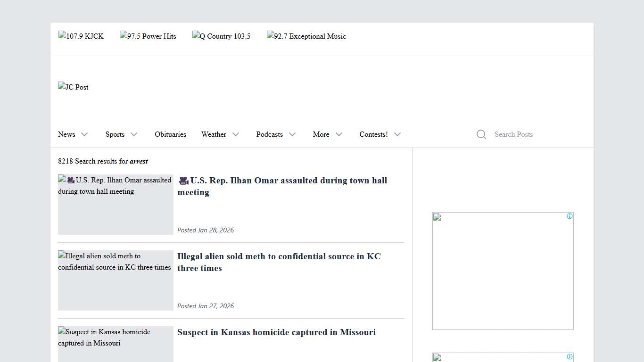Click the News menu label
This screenshot has height=362, width=644.
[x=66, y=134]
